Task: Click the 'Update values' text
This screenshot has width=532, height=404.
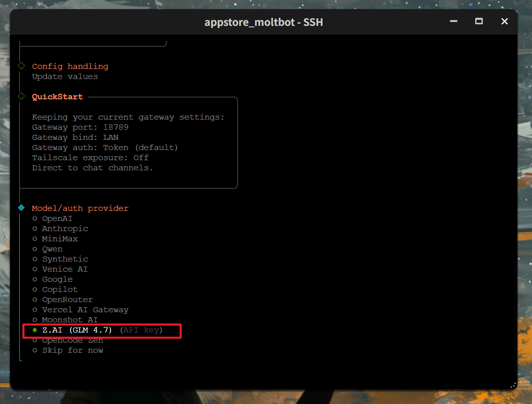Action: click(65, 77)
